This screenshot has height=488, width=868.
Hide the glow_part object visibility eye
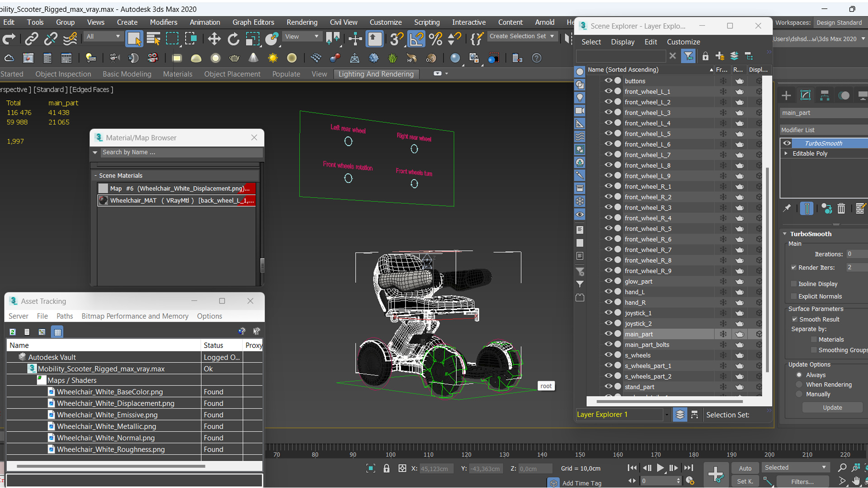(x=608, y=281)
